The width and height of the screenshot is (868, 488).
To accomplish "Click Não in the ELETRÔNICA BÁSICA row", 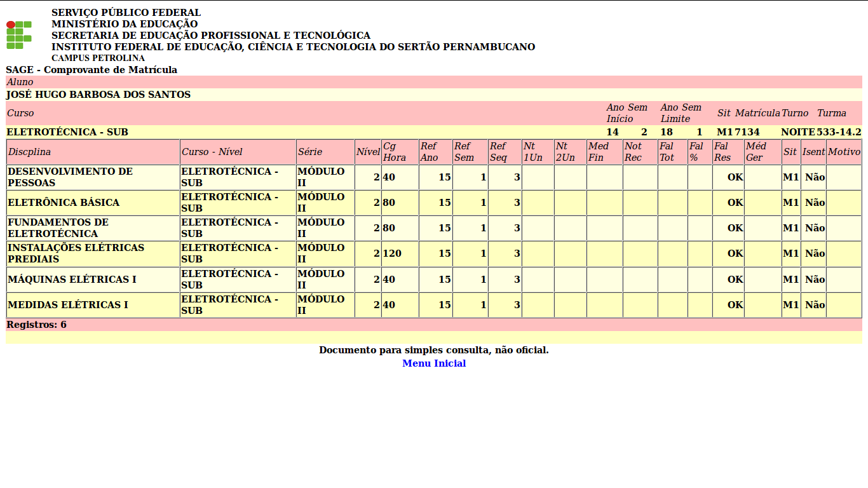I will (815, 203).
